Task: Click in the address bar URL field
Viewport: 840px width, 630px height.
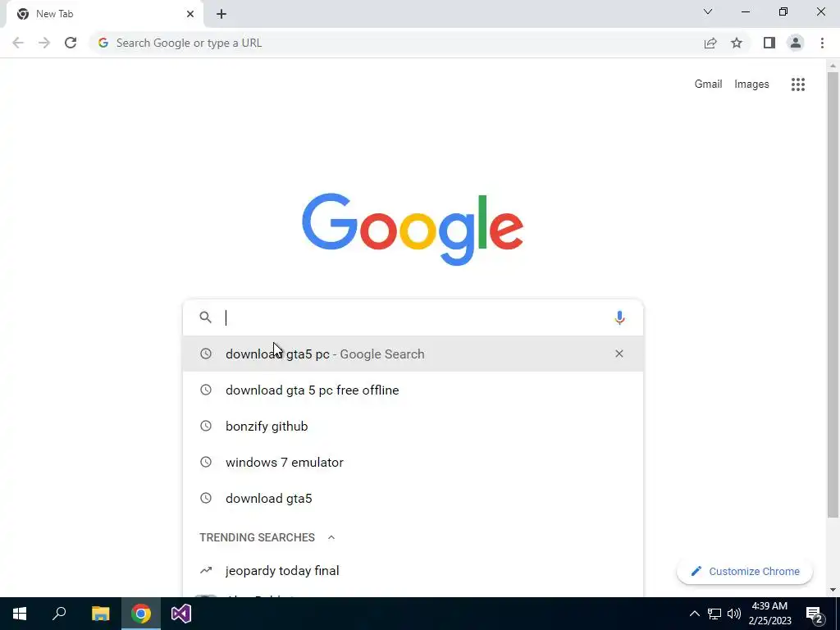Action: [396, 43]
